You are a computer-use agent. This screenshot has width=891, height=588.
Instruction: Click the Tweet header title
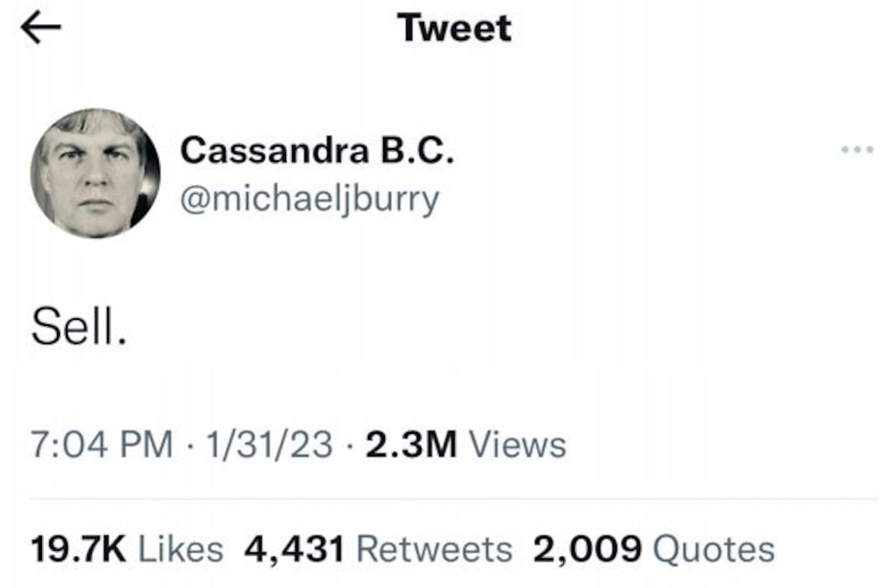[454, 29]
